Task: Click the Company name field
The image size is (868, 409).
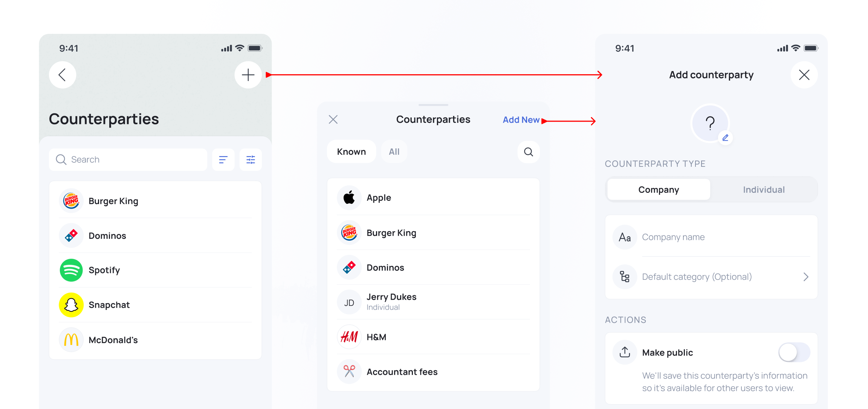Action: click(711, 237)
